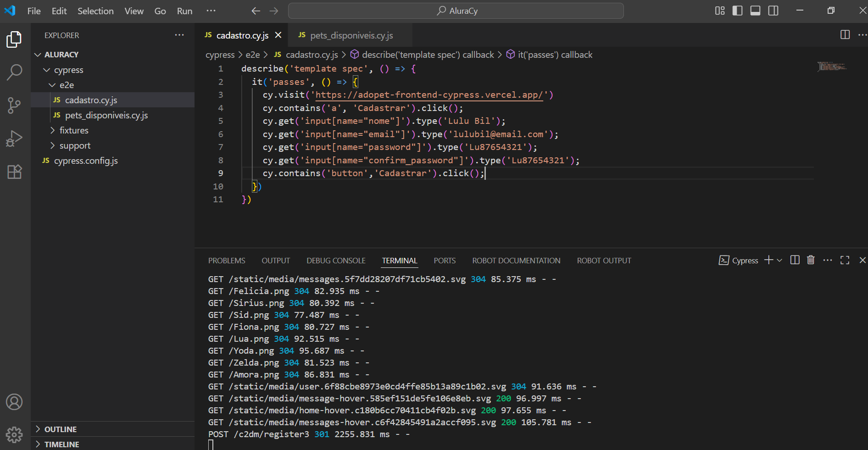Click the describe('template spec') callback breadcrumb
868x450 pixels.
[422, 55]
